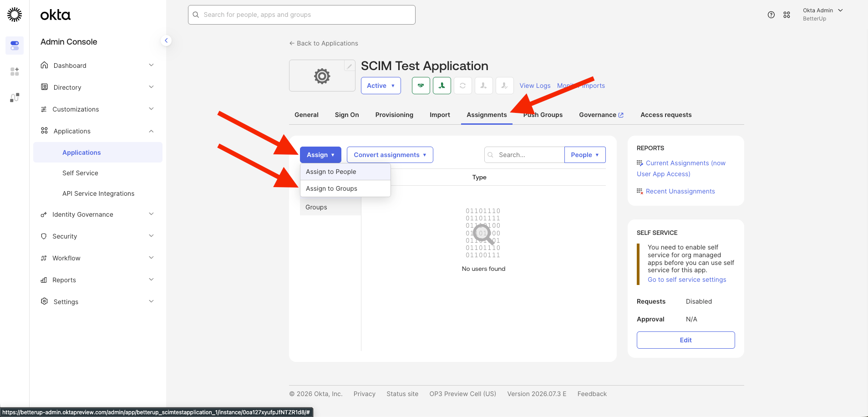Click the "OP3 Preview Cell (US)" footer text
The height and width of the screenshot is (417, 868).
tap(463, 394)
